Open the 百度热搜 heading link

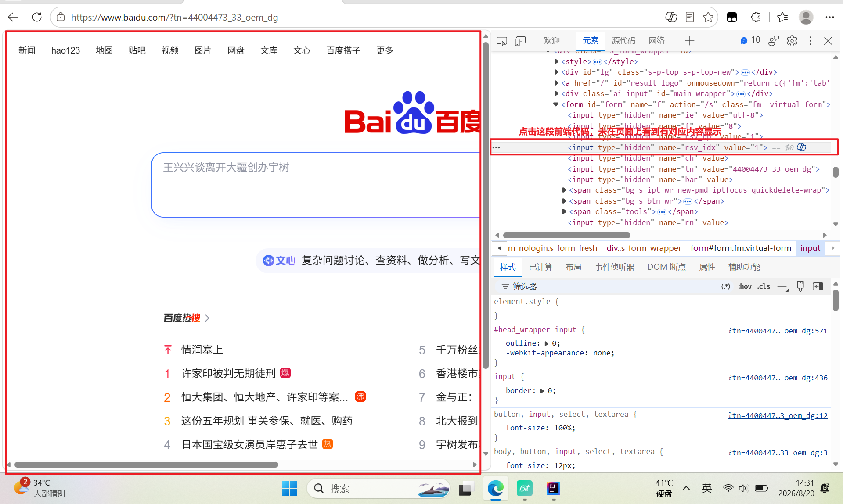tap(186, 318)
